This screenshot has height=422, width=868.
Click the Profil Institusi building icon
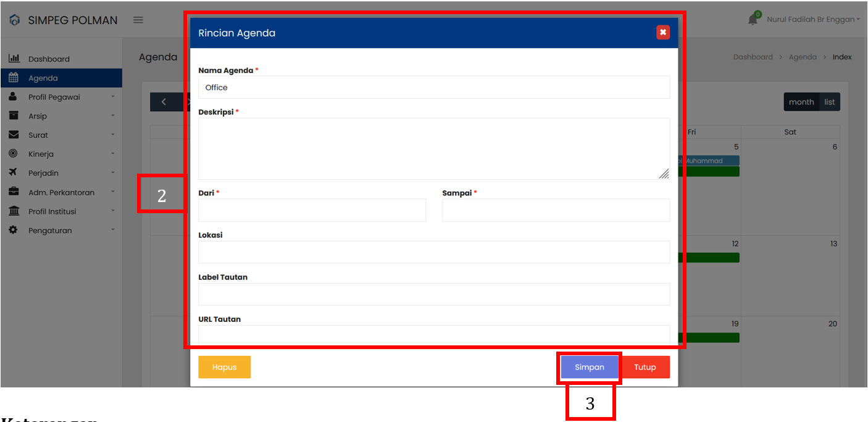14,211
